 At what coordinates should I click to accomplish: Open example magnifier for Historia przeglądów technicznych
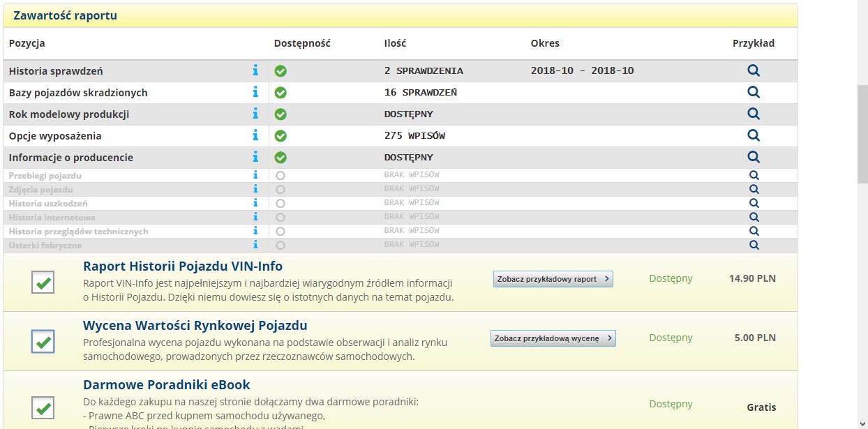pyautogui.click(x=754, y=231)
